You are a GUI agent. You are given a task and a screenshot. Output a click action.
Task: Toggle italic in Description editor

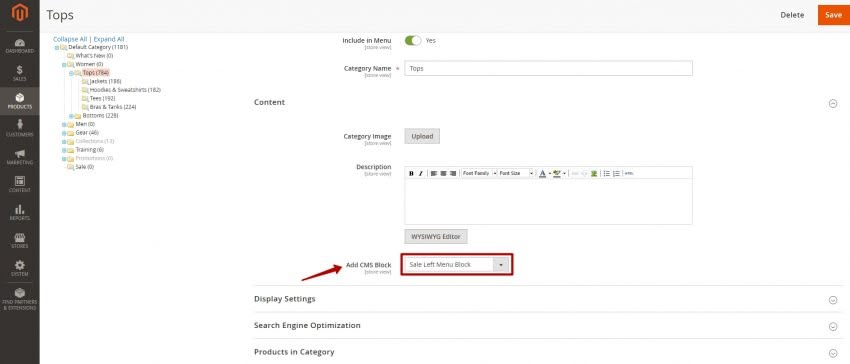point(420,174)
